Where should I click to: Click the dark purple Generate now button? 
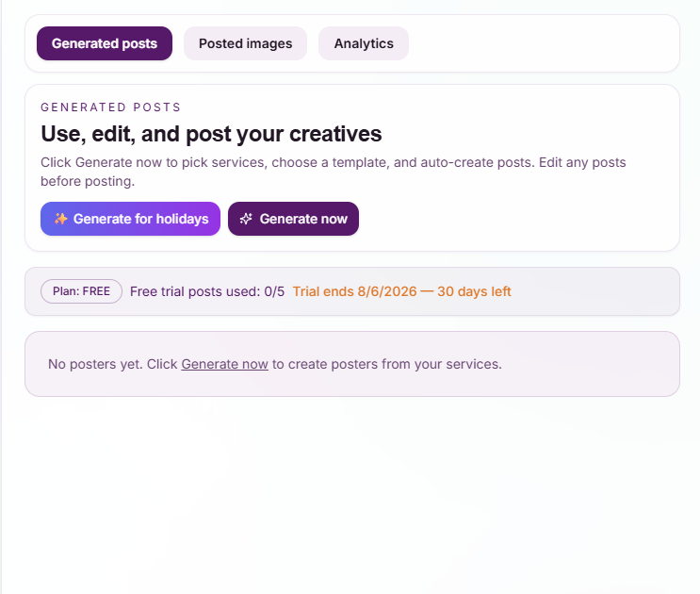pos(293,219)
